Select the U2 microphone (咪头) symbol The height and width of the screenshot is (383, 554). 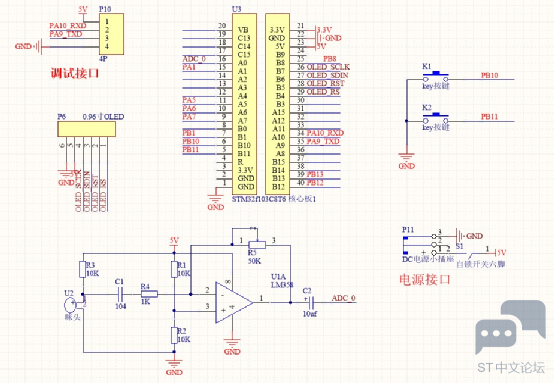(x=72, y=304)
